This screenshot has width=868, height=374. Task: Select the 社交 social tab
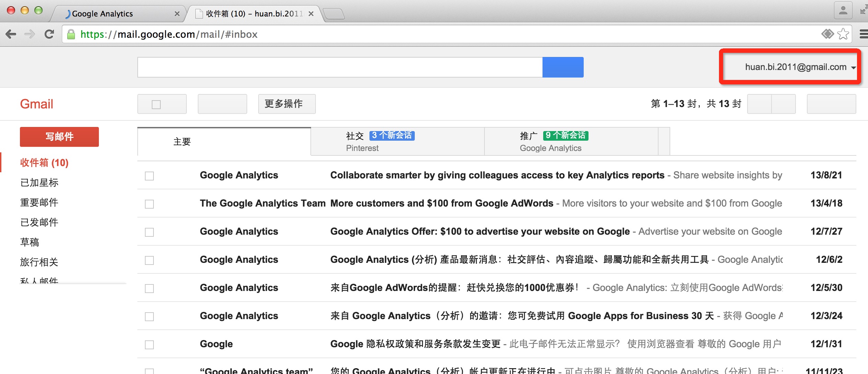[398, 141]
